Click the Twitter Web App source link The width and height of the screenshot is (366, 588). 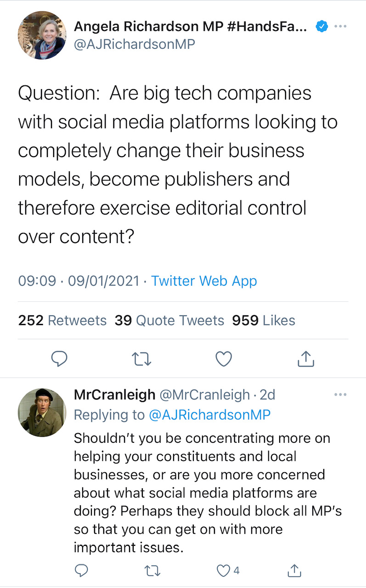point(204,281)
